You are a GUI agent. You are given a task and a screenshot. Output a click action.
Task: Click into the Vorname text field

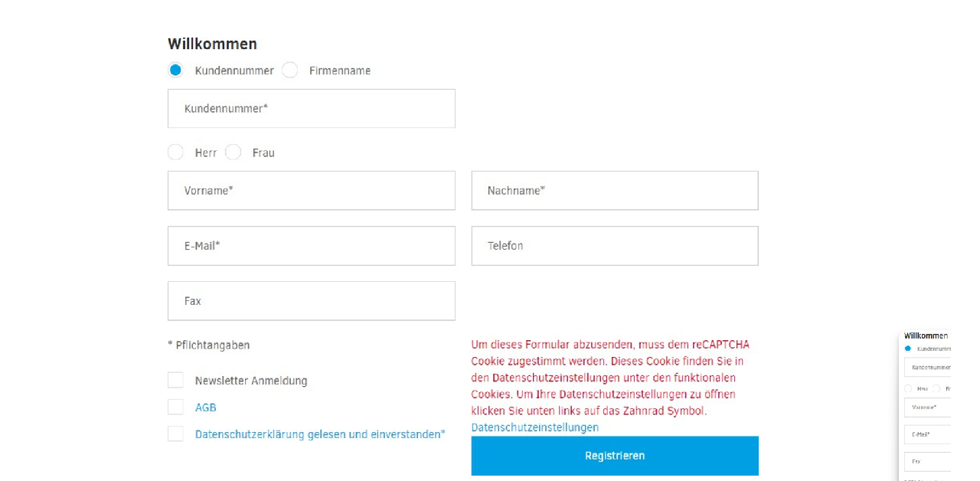311,191
